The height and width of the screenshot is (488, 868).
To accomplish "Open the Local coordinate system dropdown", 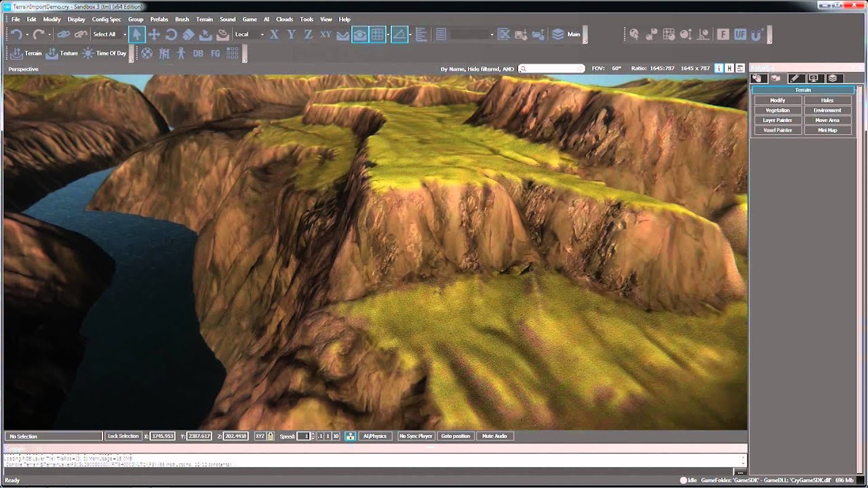I will click(x=249, y=34).
